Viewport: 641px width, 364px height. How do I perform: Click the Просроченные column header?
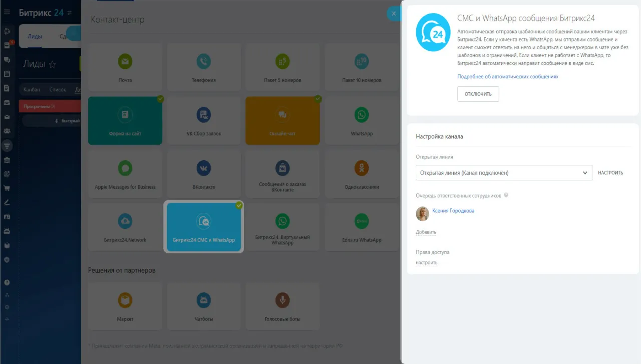pyautogui.click(x=50, y=106)
